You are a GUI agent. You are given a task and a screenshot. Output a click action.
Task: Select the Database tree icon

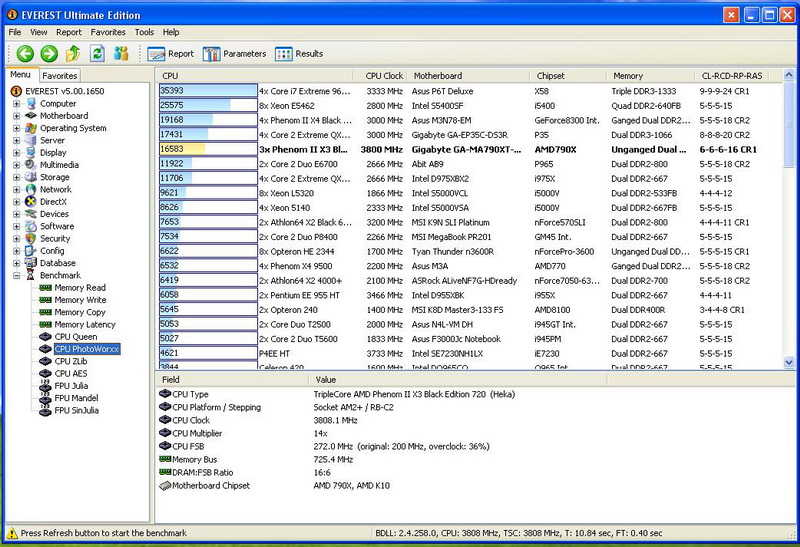click(31, 263)
